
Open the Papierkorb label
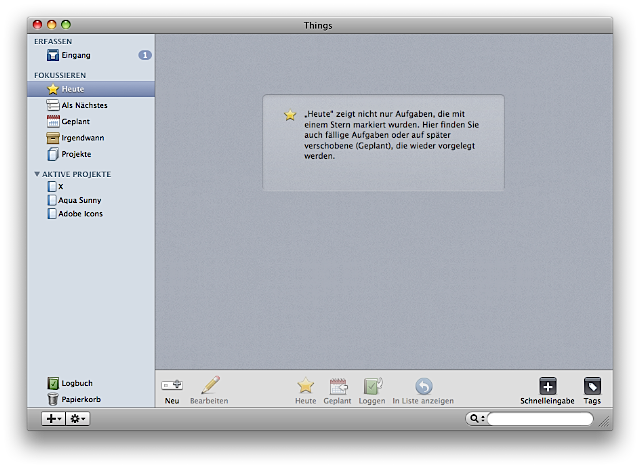[x=81, y=399]
